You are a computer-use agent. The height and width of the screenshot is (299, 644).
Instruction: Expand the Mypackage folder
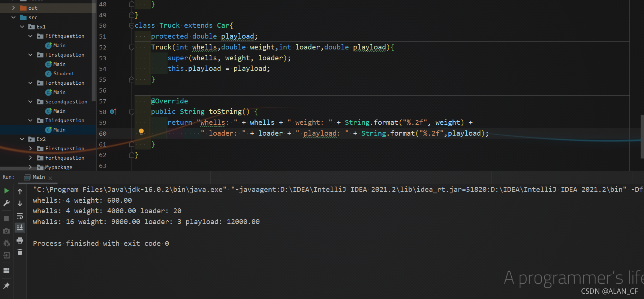(x=30, y=167)
